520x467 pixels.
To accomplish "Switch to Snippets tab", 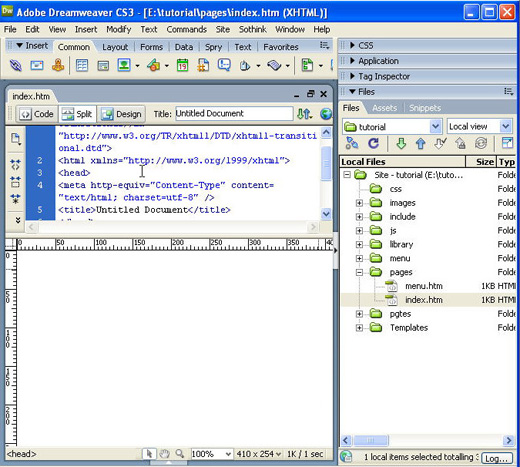I will tap(425, 108).
